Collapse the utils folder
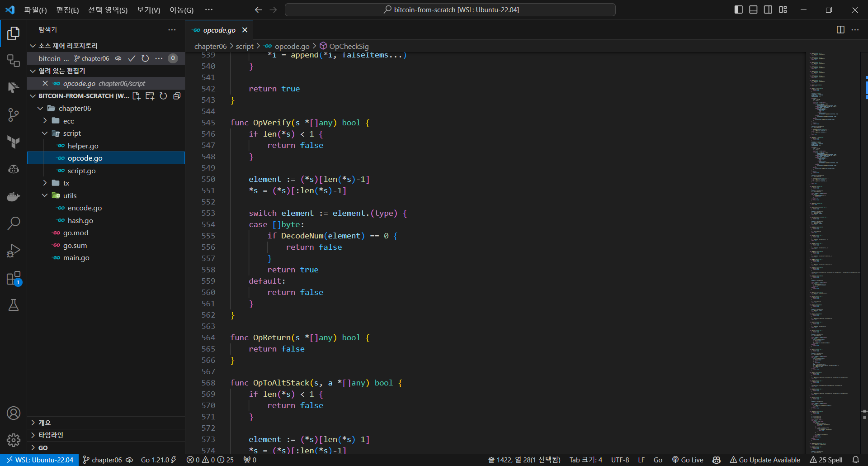 click(45, 195)
